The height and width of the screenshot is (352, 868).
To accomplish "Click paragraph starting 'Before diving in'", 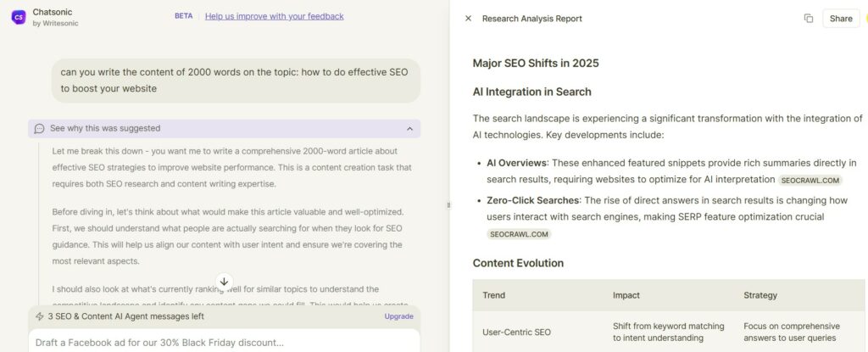I will (x=227, y=236).
